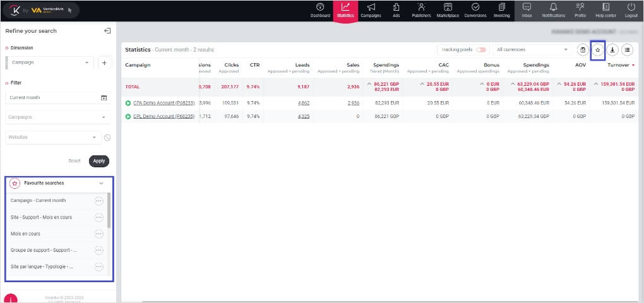Open options for Mois en cours favourite
Image resolution: width=644 pixels, height=303 pixels.
[x=98, y=234]
